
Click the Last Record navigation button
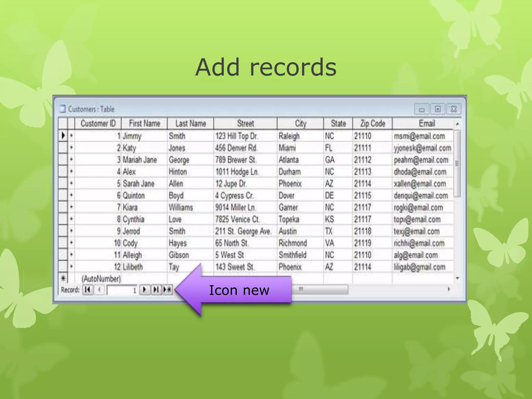tap(156, 289)
